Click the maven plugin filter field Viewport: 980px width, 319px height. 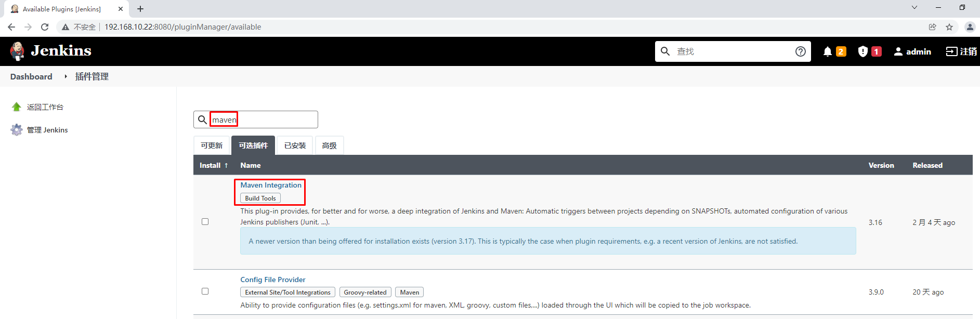tap(263, 119)
